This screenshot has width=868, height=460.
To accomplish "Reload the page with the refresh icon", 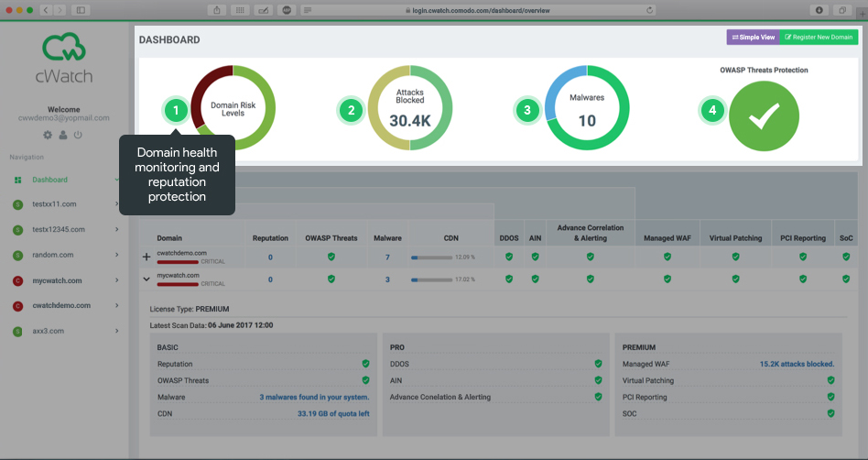I will click(649, 10).
